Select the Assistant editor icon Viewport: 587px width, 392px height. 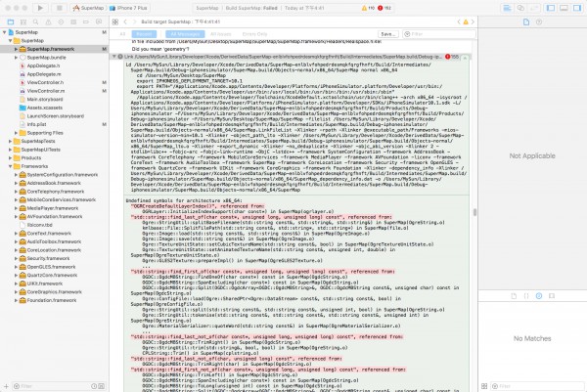520,8
